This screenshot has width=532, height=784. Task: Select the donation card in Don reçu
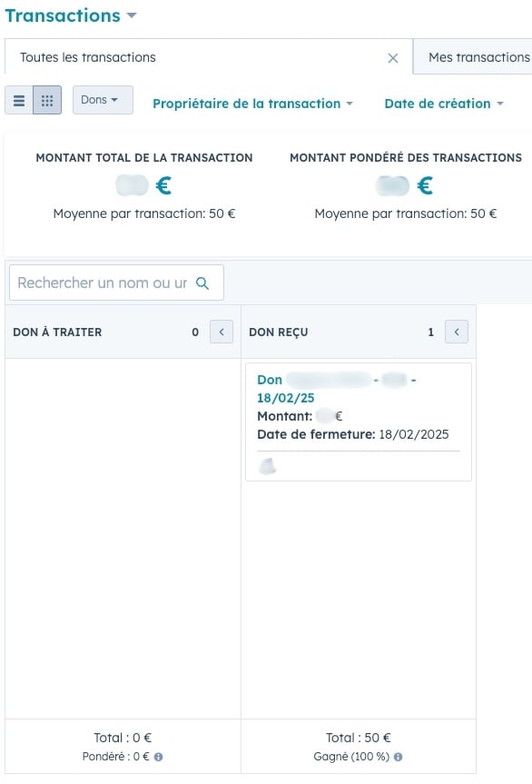(359, 422)
